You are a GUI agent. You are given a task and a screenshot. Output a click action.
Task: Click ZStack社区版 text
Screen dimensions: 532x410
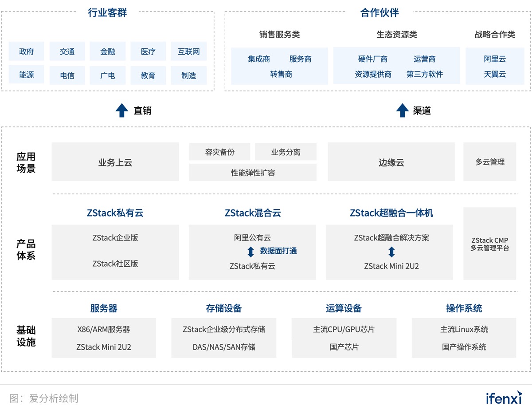pos(115,264)
